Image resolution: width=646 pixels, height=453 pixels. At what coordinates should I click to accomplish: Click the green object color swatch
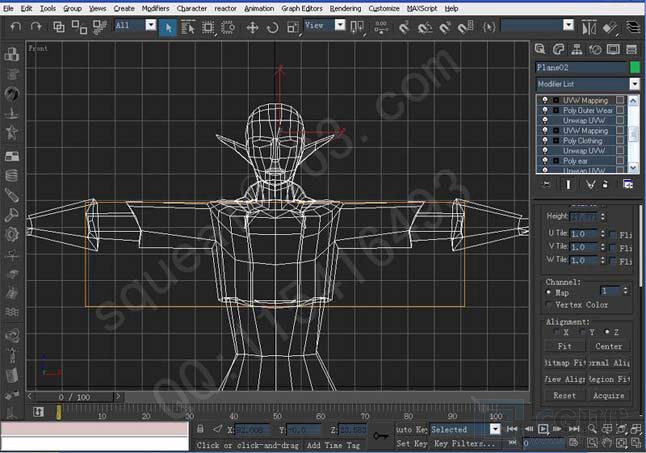point(635,67)
